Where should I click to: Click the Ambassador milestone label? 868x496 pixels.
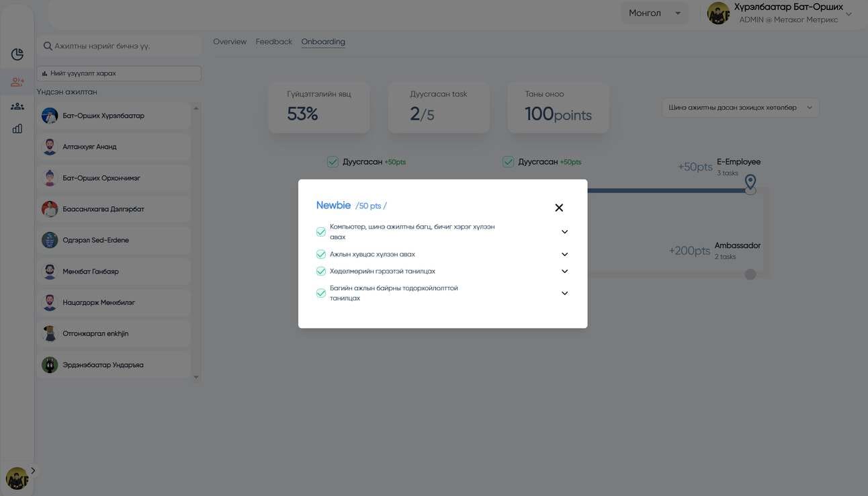pos(738,246)
